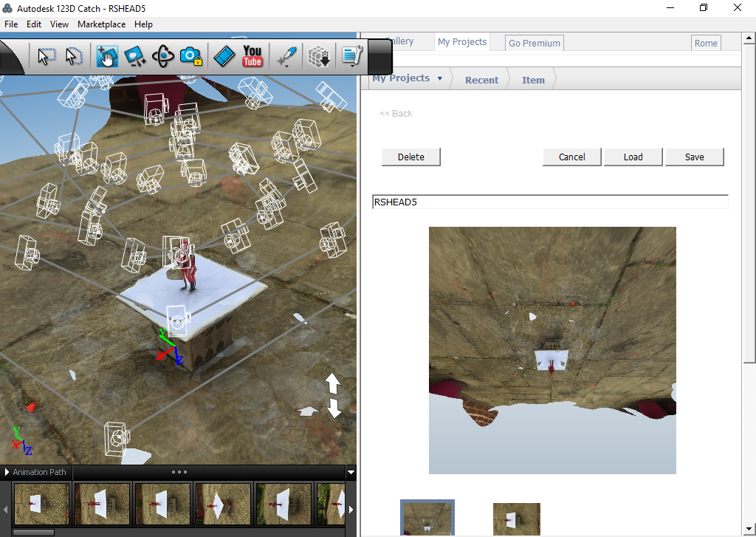Screen dimensions: 756x537
Task: Open the Marketplace menu
Action: click(101, 24)
